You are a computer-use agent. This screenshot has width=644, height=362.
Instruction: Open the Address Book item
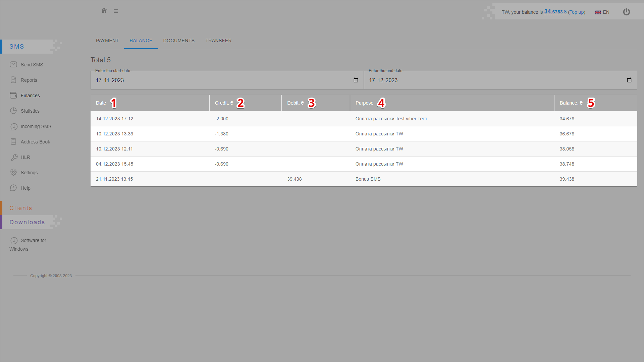(x=35, y=142)
